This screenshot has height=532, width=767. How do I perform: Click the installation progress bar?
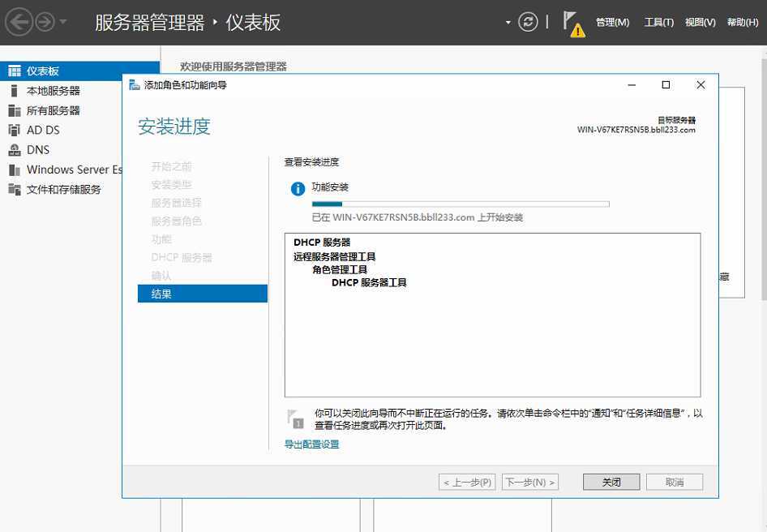[x=461, y=204]
